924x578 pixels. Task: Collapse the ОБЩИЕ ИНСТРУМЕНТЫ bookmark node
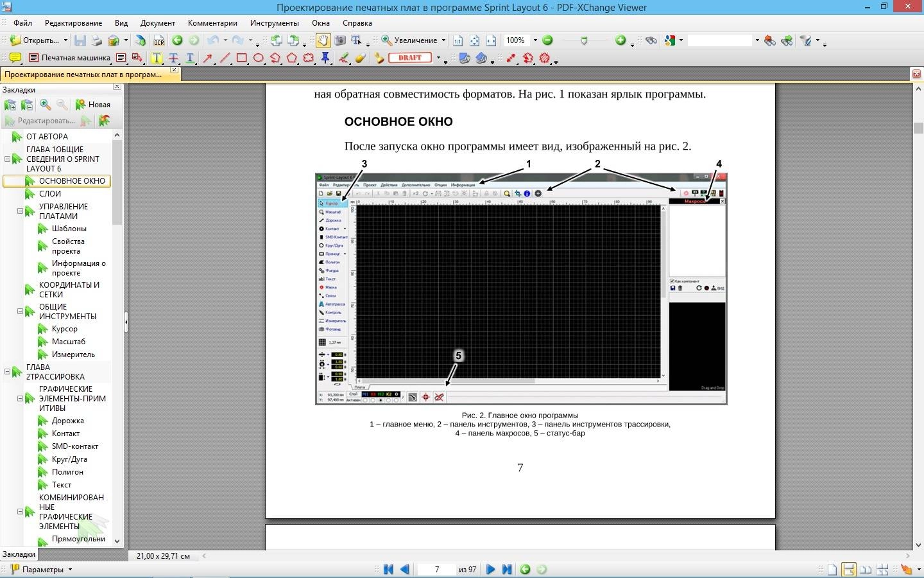20,311
